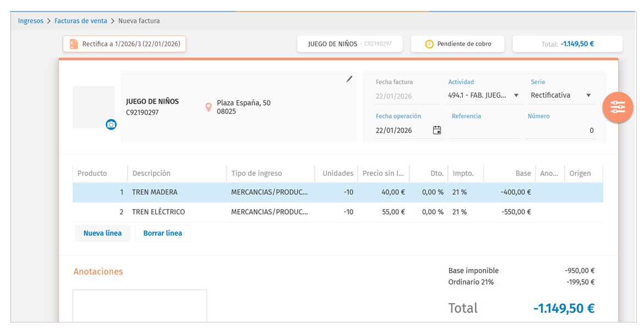Screen dimensions: 644x328
Task: Click the 40,00 € price cell
Action: [x=384, y=192]
